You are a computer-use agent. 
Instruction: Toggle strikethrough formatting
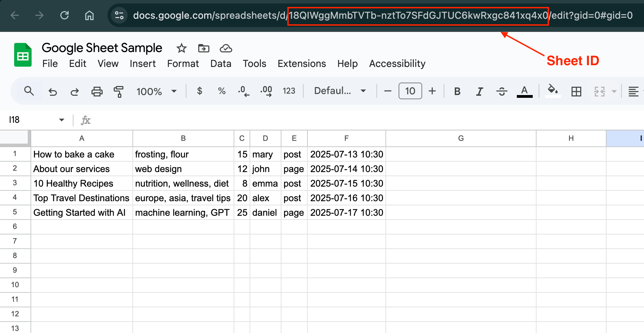(502, 91)
